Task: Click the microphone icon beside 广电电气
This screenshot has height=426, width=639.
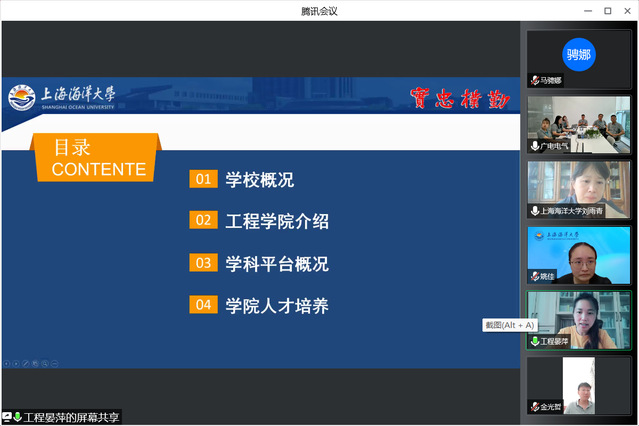Action: (535, 146)
